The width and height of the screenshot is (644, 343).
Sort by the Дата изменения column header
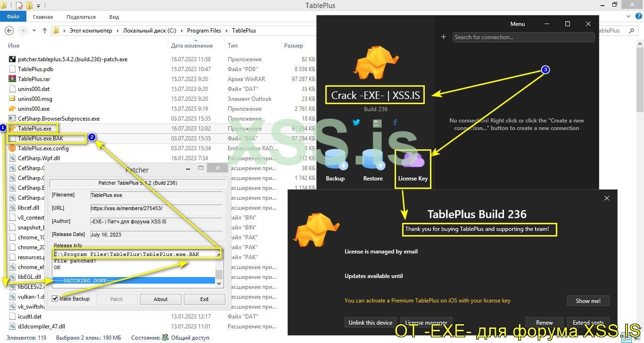coord(192,46)
